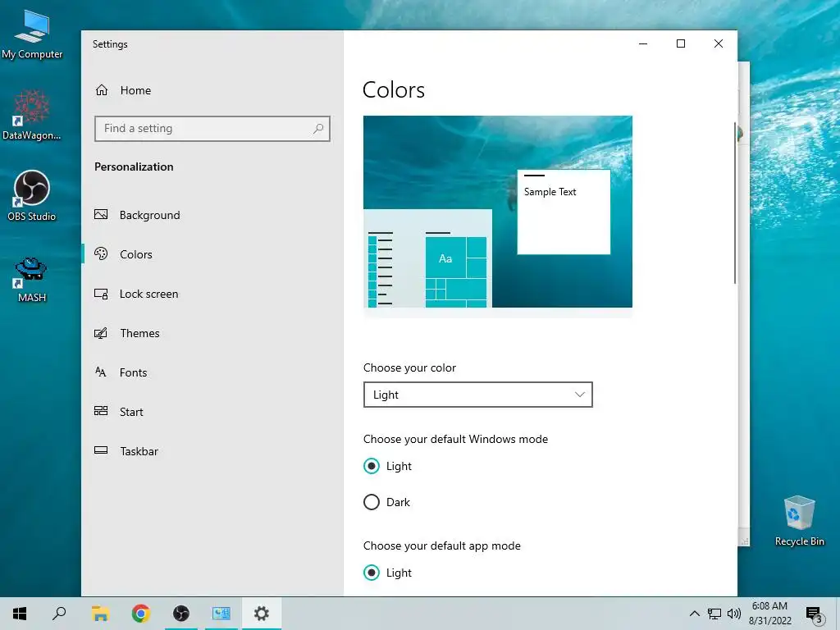Click the Settings gear on the taskbar
Viewport: 840px width, 630px height.
coord(262,614)
